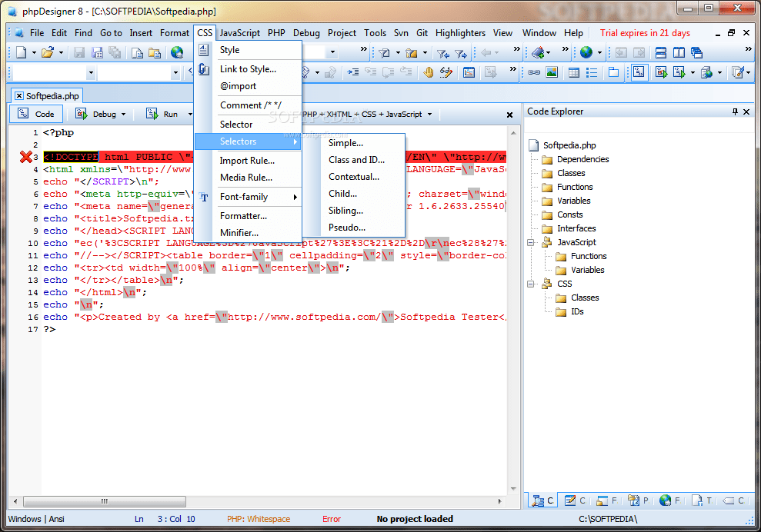This screenshot has width=761, height=532.
Task: Select Comment /* */ menu entry
Action: click(248, 105)
